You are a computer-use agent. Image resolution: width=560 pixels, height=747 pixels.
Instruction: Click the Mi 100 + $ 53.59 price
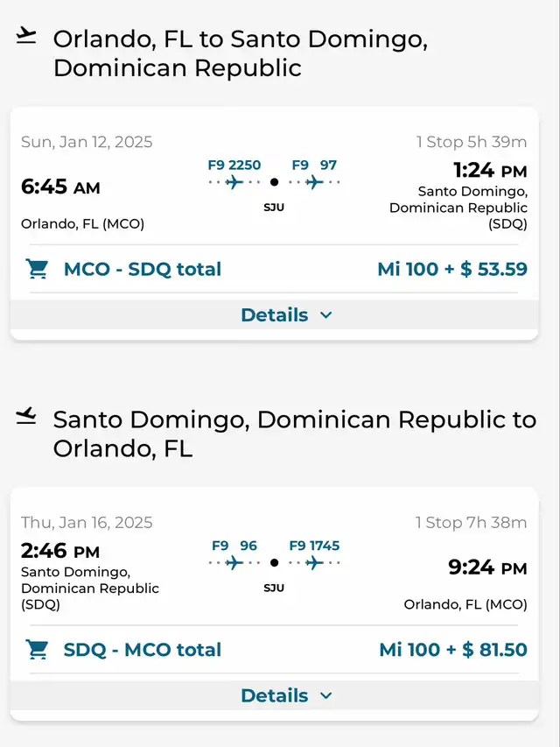tap(452, 269)
